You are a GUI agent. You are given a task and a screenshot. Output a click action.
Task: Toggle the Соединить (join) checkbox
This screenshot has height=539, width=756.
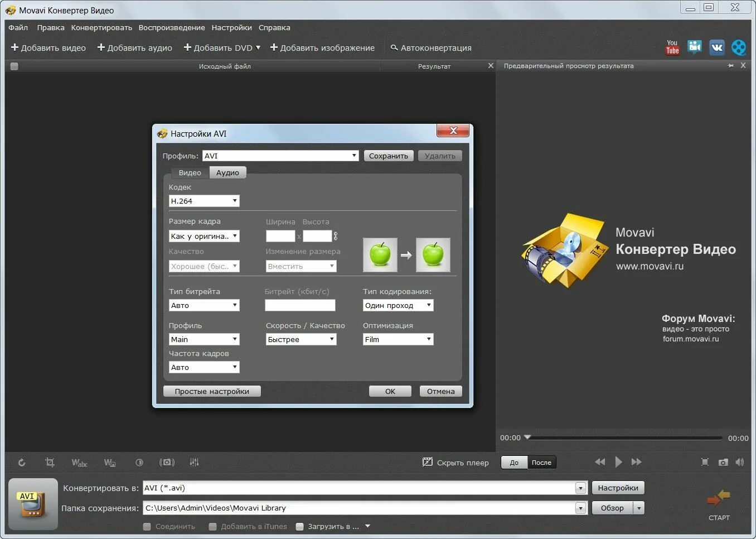coord(147,526)
